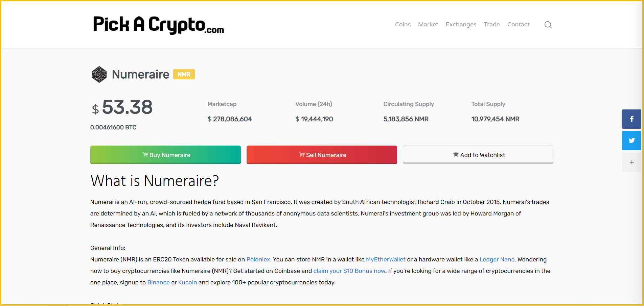Screen dimensions: 644x306
Task: Select the 53.38 price value
Action: click(x=127, y=107)
